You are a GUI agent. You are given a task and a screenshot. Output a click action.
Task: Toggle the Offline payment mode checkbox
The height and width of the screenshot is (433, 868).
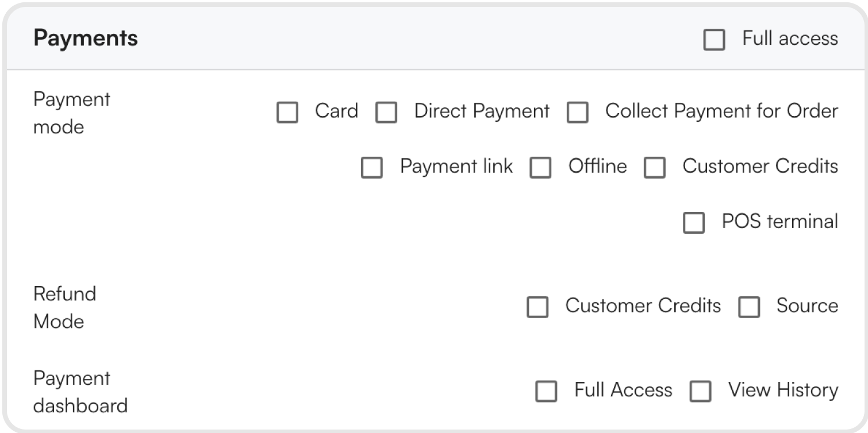pyautogui.click(x=540, y=168)
